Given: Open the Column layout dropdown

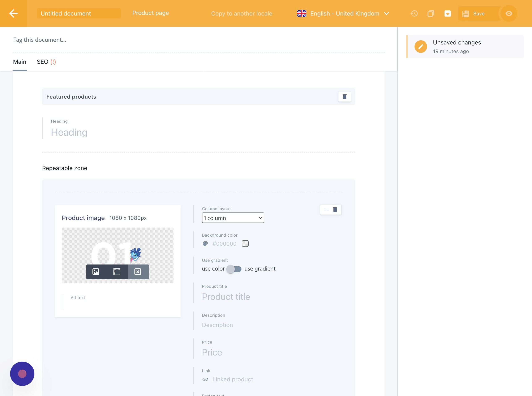Looking at the screenshot, I should coord(233,218).
